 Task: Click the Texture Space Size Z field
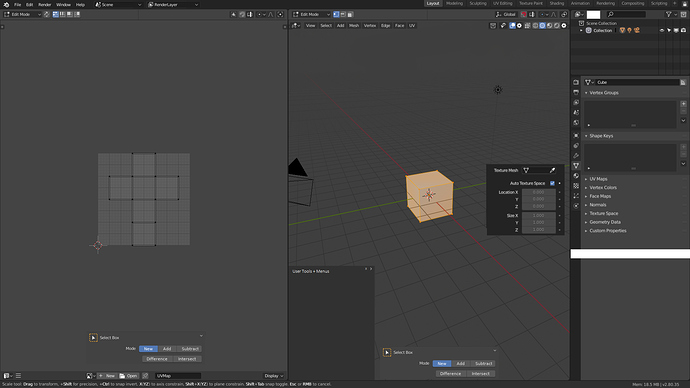[x=539, y=230]
